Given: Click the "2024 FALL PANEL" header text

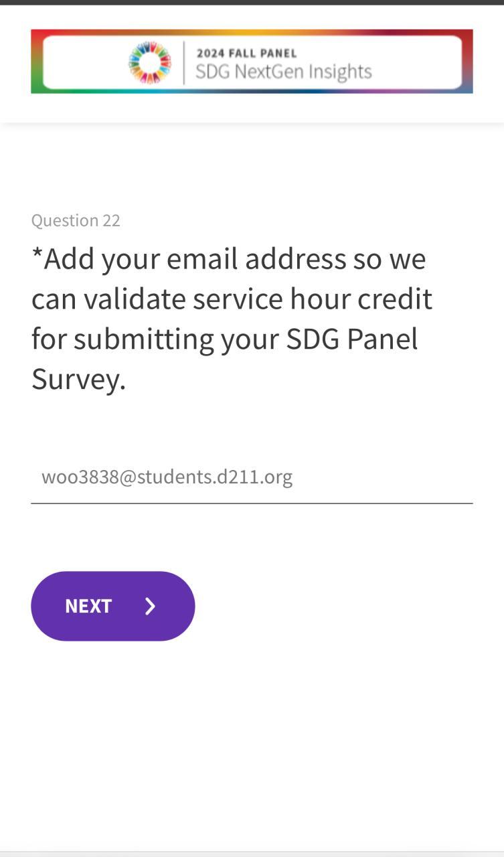Looking at the screenshot, I should click(x=246, y=54).
